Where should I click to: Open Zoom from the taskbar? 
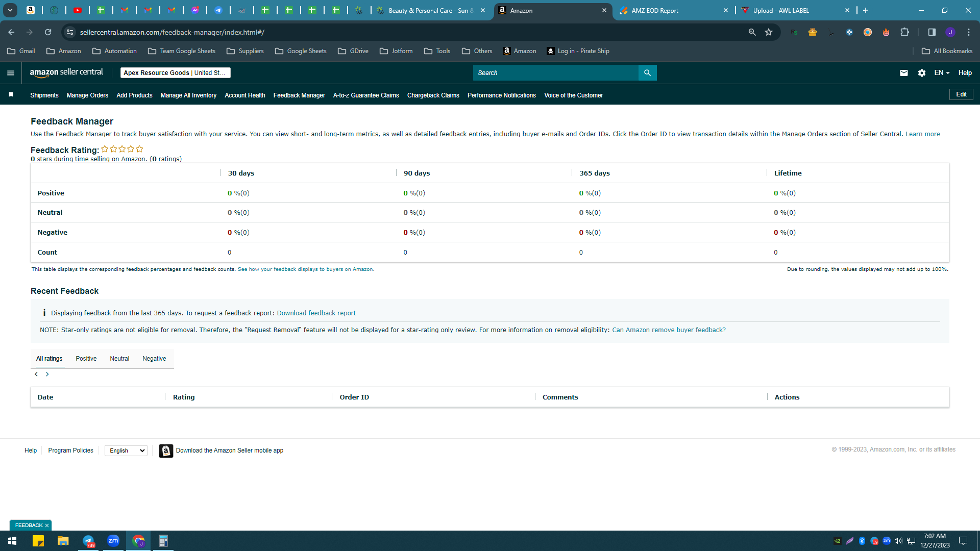(113, 541)
